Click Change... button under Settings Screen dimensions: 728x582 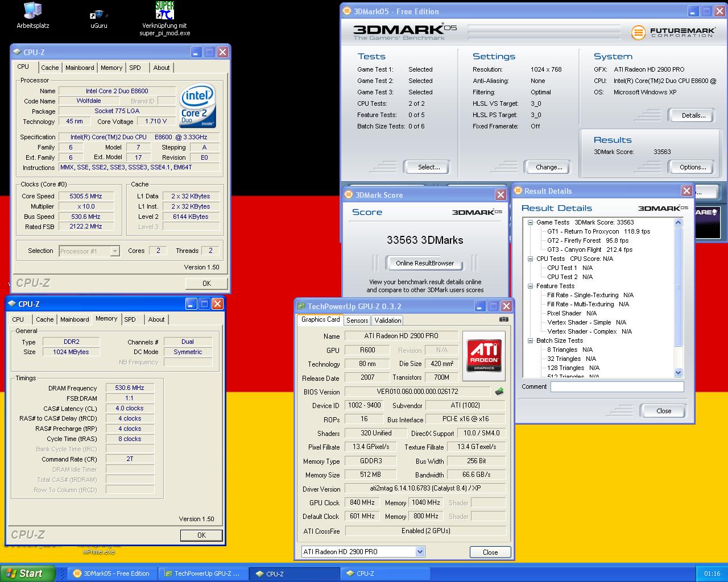pos(549,167)
